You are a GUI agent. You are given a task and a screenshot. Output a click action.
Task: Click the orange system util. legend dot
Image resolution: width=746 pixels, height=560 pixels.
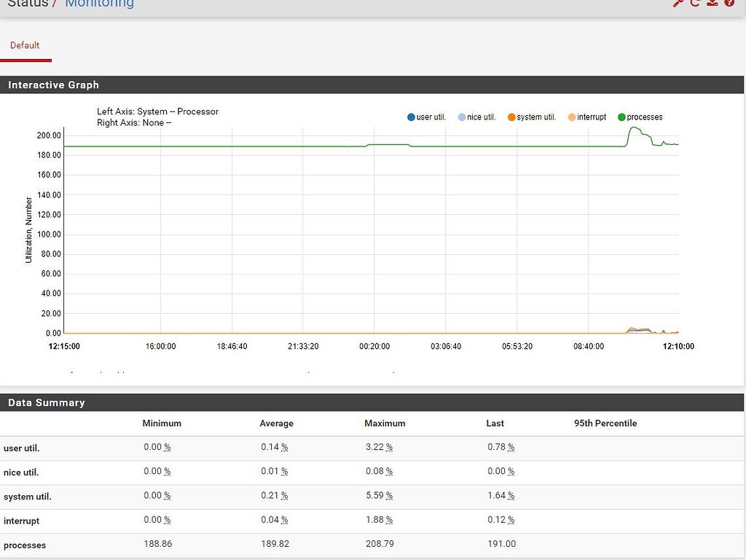coord(511,117)
